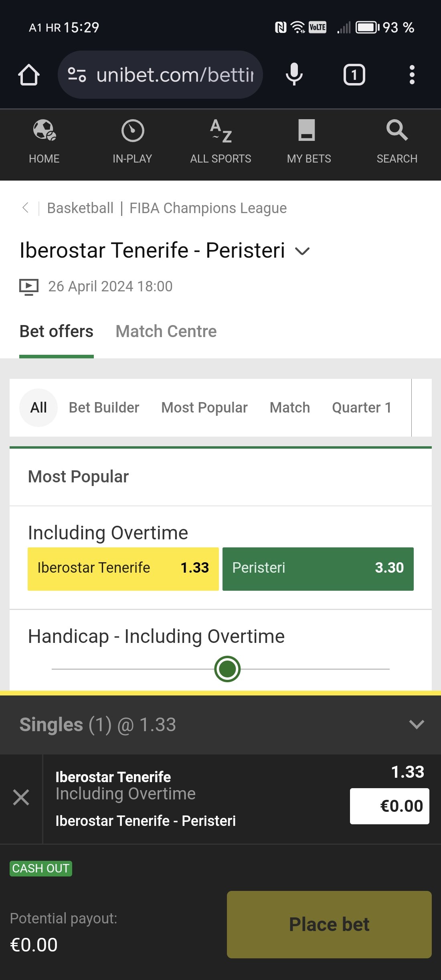This screenshot has width=441, height=980.
Task: Open the browser three-dot menu
Action: [412, 75]
